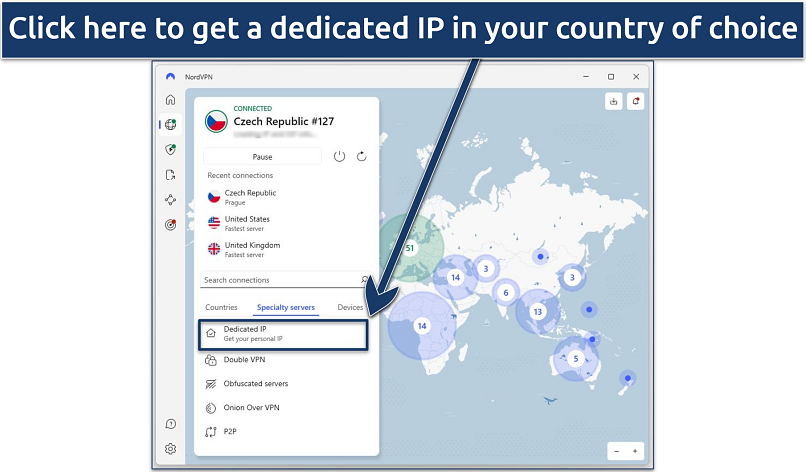Select Dedicated IP specialty server
Image resolution: width=806 pixels, height=472 pixels.
click(283, 335)
